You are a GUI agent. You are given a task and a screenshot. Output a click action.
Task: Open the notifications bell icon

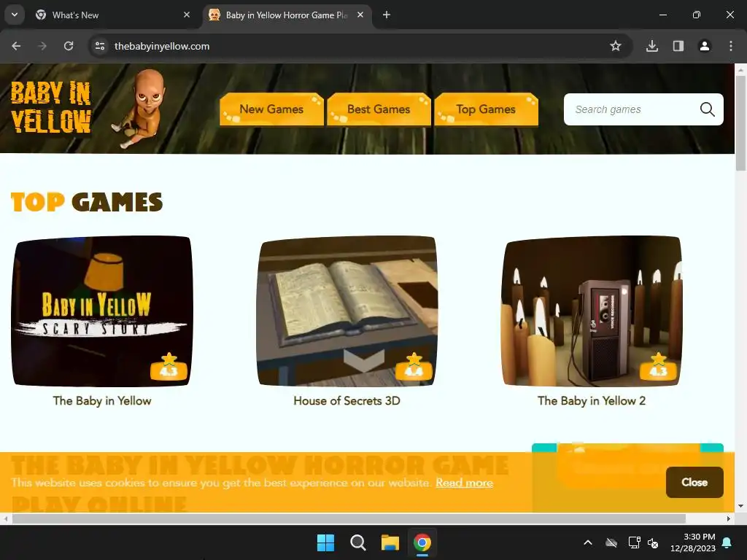(x=727, y=542)
